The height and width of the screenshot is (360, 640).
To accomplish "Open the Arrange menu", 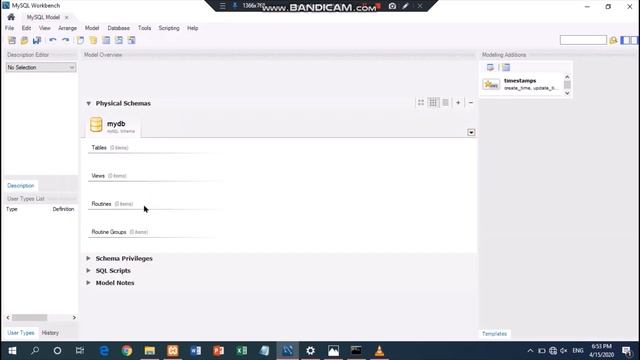I will click(x=67, y=28).
